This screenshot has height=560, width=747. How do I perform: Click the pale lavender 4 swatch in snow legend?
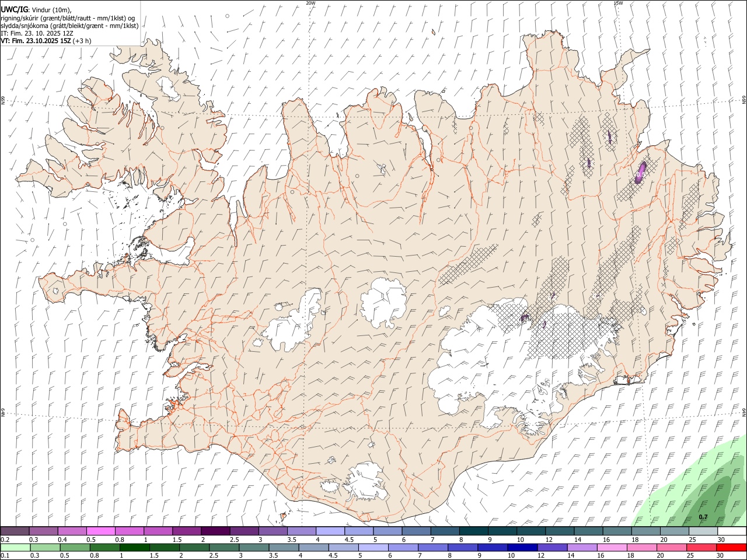[330, 531]
